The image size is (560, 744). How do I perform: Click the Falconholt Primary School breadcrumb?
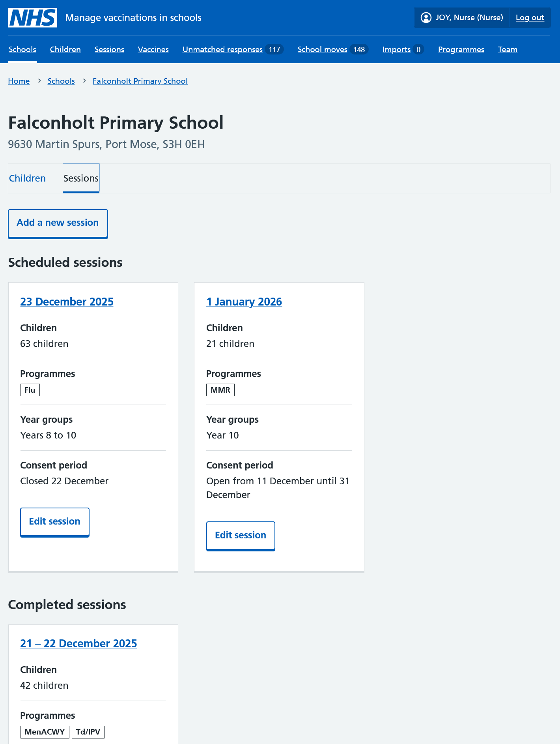[140, 81]
